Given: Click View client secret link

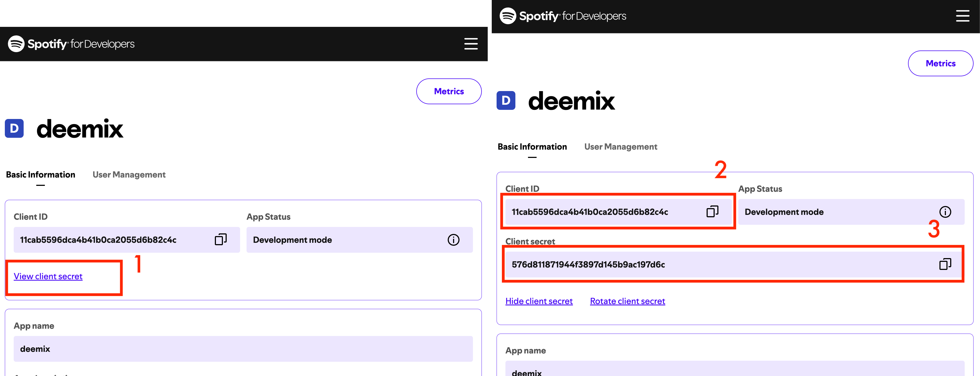Looking at the screenshot, I should pos(48,276).
